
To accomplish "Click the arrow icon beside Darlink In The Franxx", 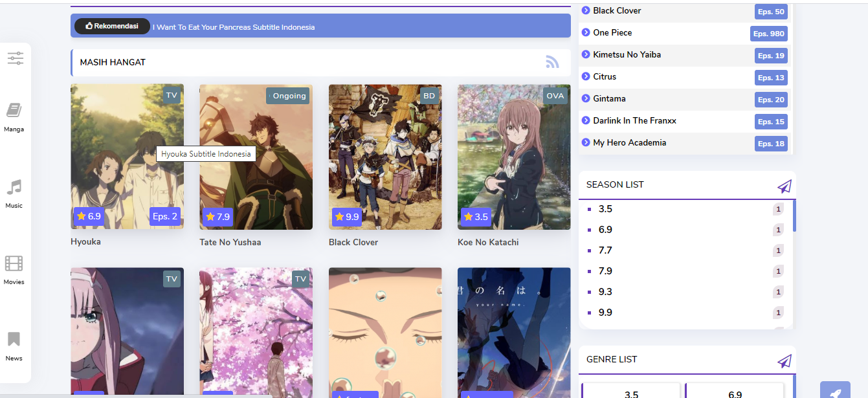I will pos(586,120).
